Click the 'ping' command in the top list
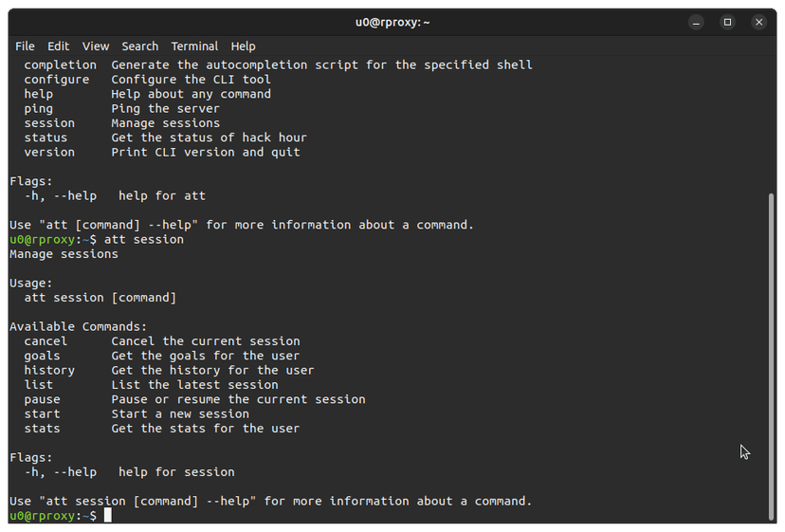The height and width of the screenshot is (532, 785). tap(39, 108)
